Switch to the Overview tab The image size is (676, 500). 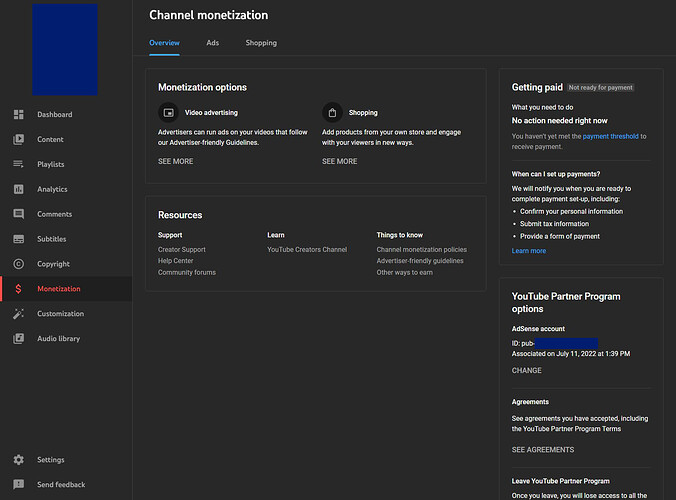tap(164, 43)
